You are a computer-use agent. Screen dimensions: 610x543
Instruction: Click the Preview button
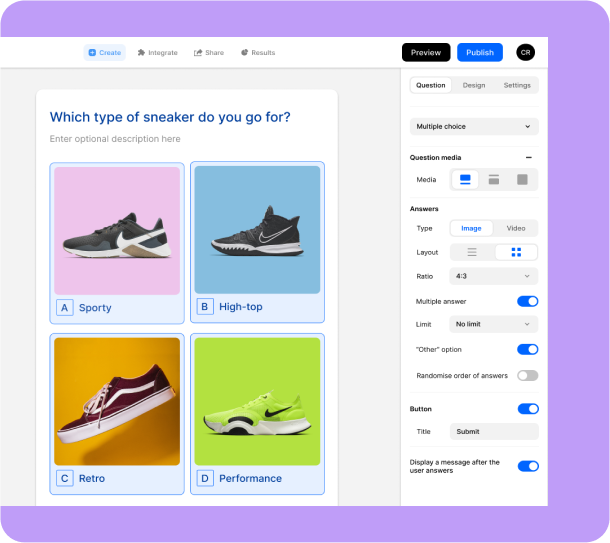click(x=426, y=52)
